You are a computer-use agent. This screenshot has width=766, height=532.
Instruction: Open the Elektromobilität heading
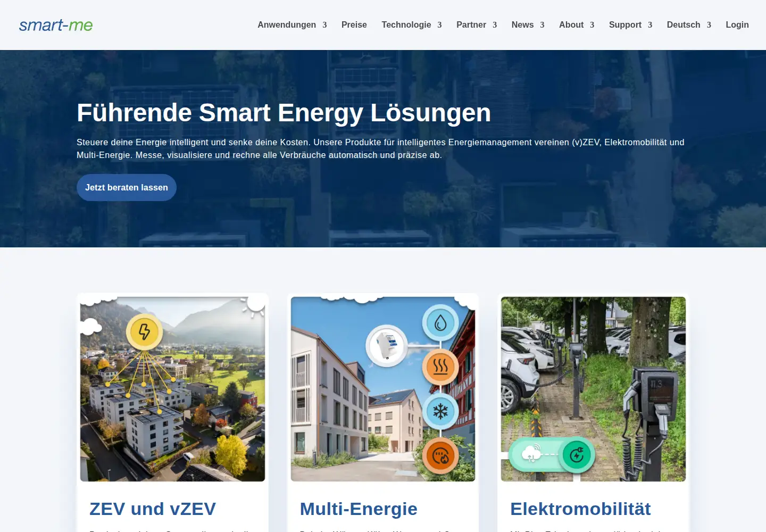pos(580,509)
